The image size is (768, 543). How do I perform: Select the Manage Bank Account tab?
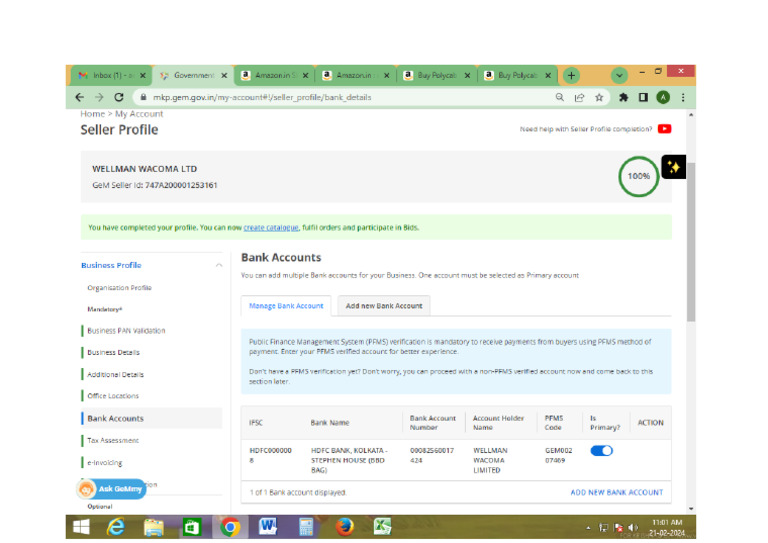[286, 306]
